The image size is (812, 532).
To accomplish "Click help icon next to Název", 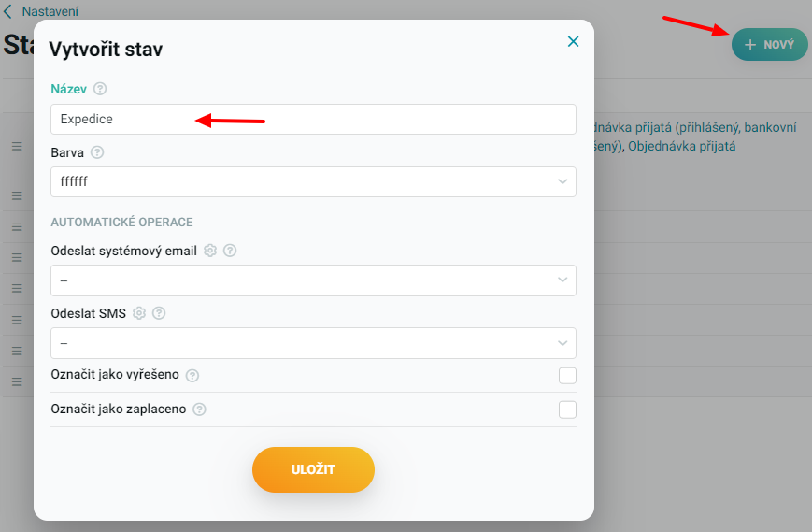I will pos(100,89).
